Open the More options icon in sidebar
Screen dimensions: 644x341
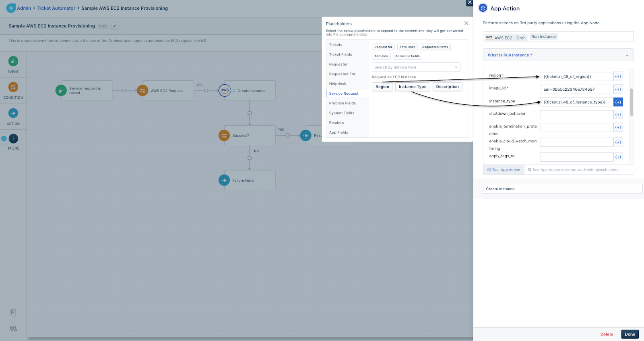[x=13, y=139]
